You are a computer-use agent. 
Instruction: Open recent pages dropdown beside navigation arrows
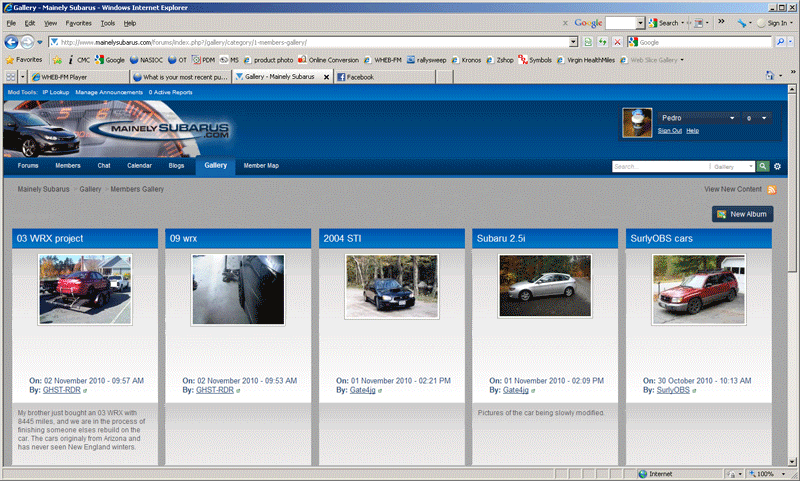(x=40, y=42)
